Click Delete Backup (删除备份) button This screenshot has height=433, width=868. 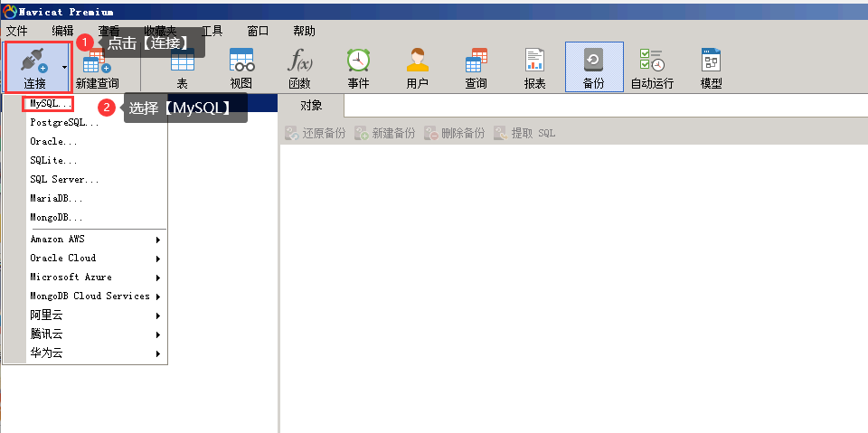coord(455,133)
